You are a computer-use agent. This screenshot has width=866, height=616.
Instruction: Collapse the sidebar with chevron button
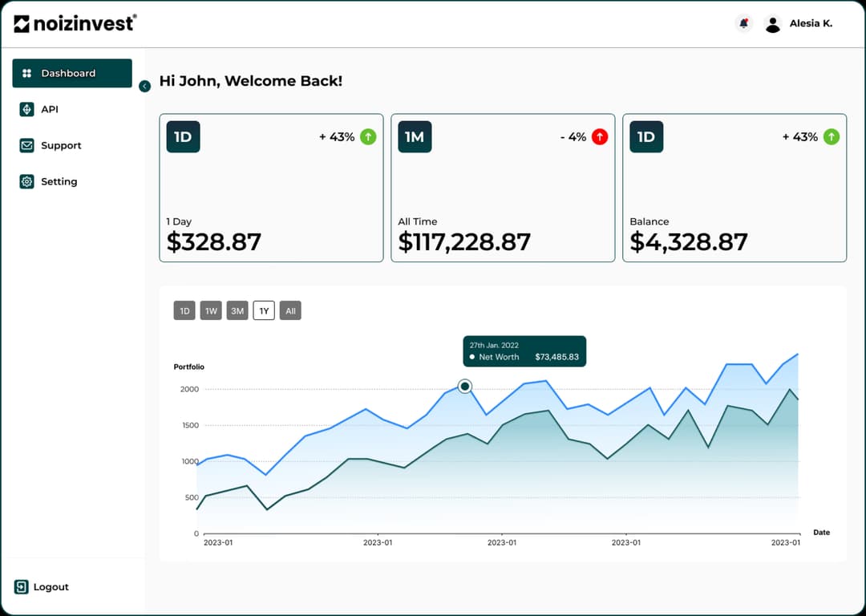pyautogui.click(x=144, y=87)
